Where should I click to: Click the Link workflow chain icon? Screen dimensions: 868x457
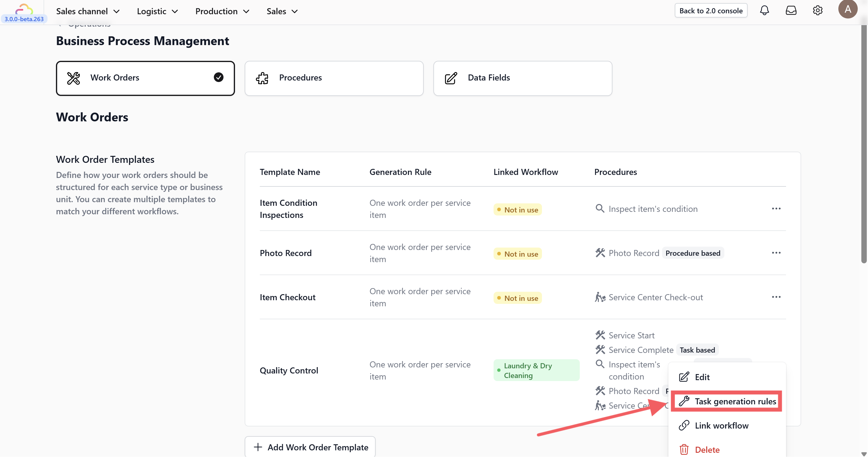[684, 425]
